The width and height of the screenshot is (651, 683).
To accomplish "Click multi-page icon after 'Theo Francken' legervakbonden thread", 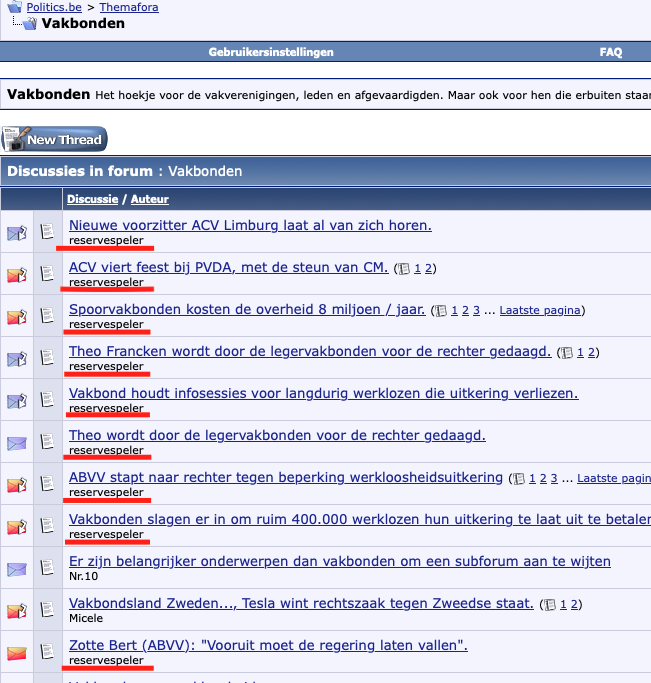I will point(567,352).
